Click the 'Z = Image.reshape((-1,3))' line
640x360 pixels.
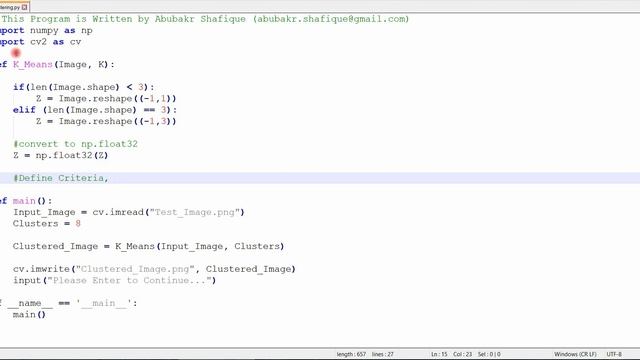(106, 122)
